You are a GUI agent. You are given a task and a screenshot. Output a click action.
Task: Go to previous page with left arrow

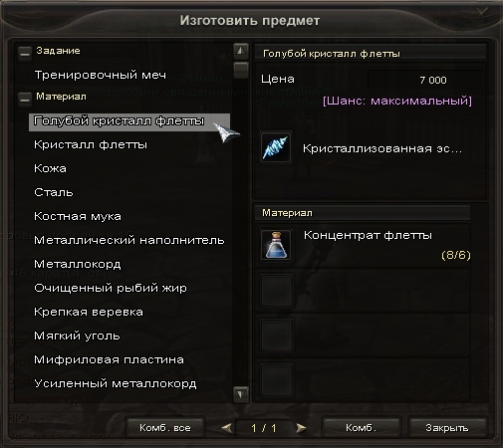point(227,428)
